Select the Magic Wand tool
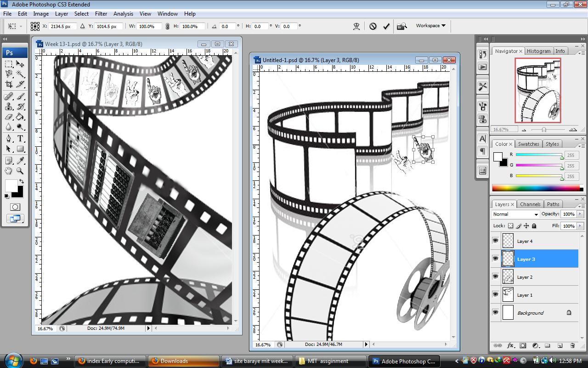 coord(20,74)
